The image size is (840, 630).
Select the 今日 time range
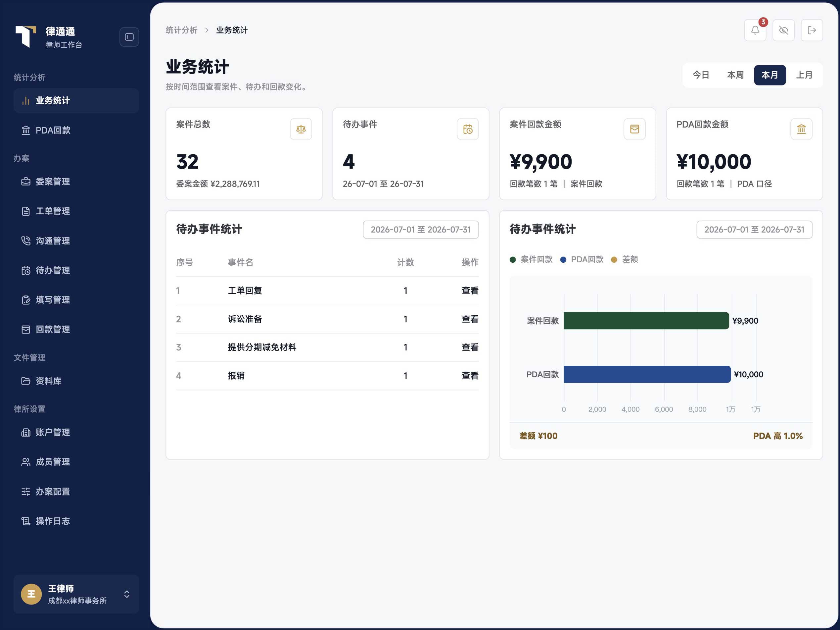tap(701, 75)
